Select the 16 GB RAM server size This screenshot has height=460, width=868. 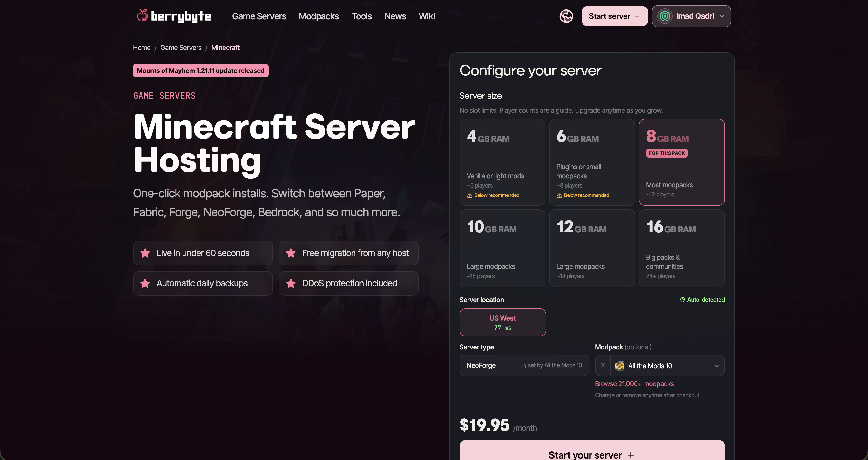pyautogui.click(x=681, y=249)
